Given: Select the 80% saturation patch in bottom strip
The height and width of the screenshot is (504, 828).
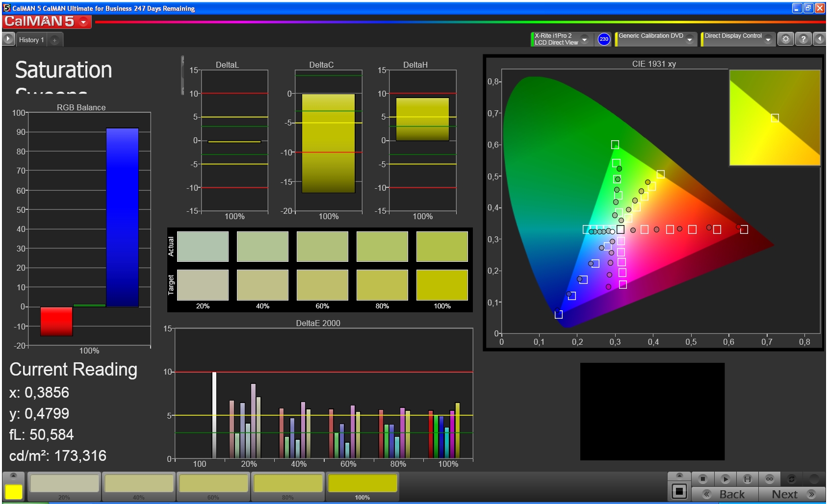Looking at the screenshot, I should (x=288, y=486).
